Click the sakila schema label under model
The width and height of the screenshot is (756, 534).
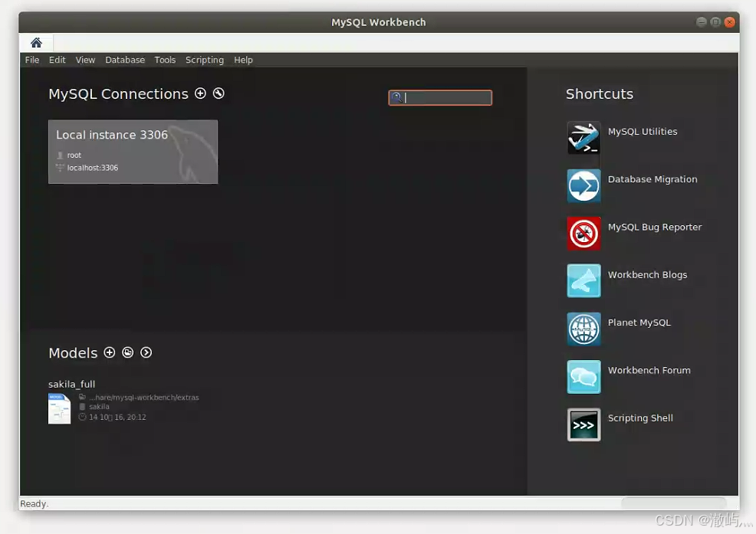(99, 407)
